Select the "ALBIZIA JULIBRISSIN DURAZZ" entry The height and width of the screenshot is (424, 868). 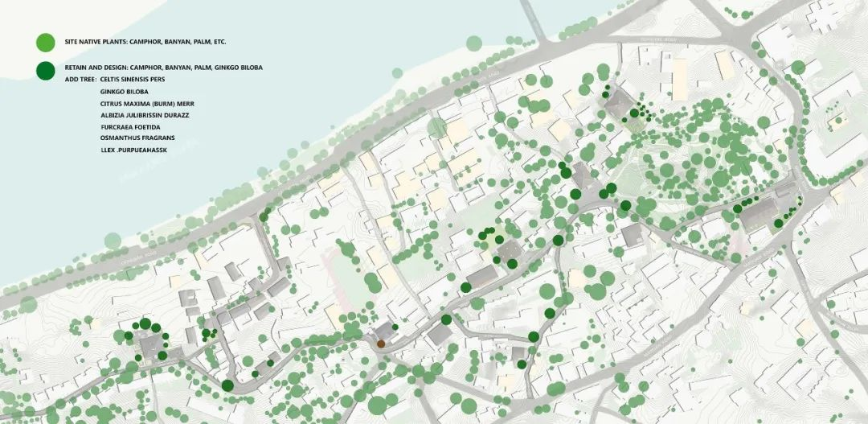click(x=145, y=115)
